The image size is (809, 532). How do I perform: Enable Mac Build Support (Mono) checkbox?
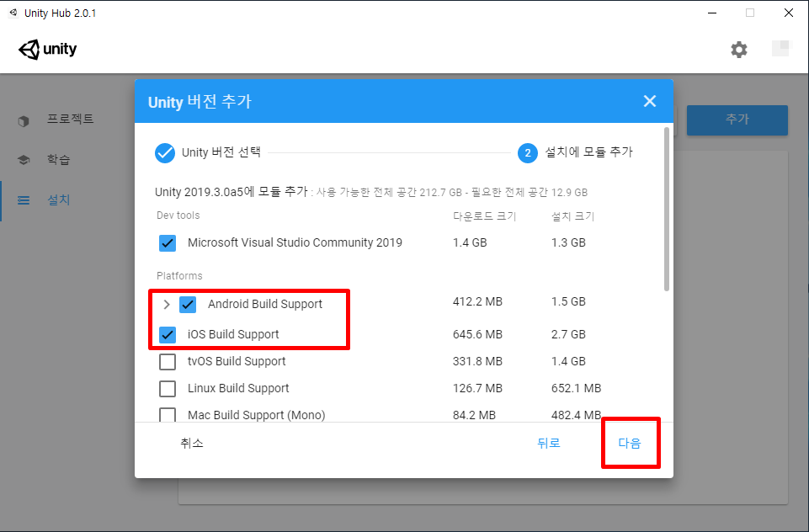168,414
